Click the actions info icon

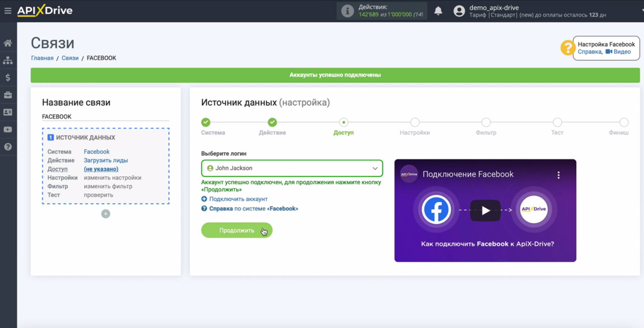[x=347, y=11]
